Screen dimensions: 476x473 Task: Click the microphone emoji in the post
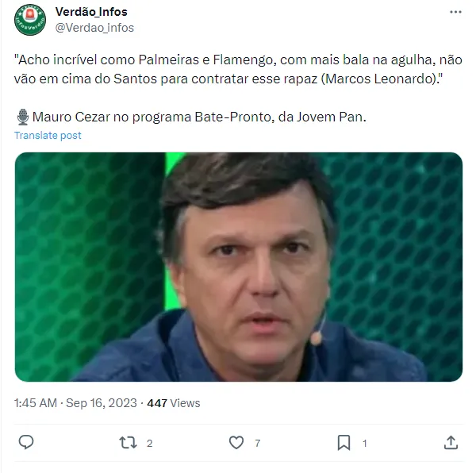[x=23, y=117]
